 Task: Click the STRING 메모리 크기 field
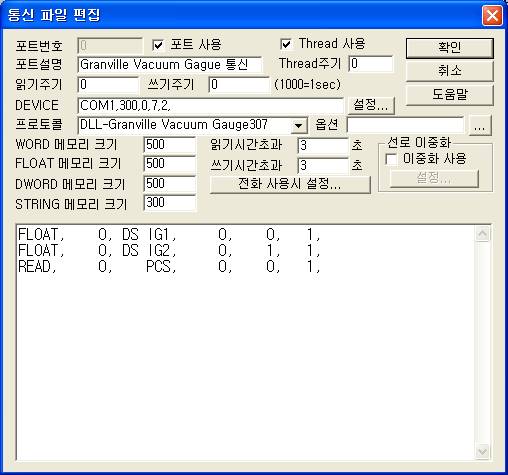[x=169, y=203]
